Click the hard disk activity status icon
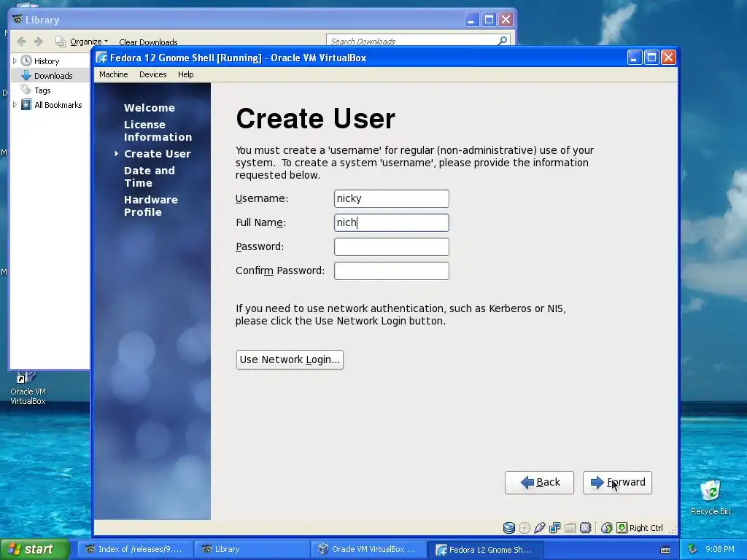747x560 pixels. pos(508,528)
